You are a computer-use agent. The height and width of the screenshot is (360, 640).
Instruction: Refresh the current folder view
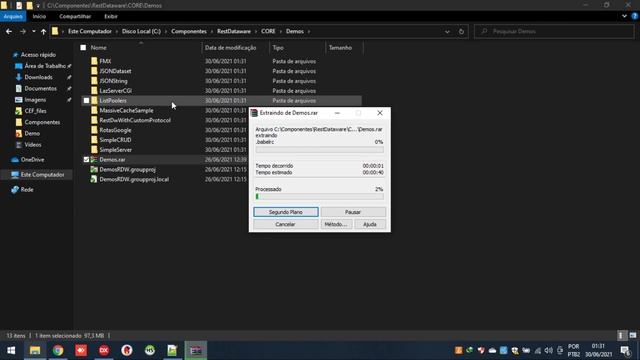(x=461, y=31)
